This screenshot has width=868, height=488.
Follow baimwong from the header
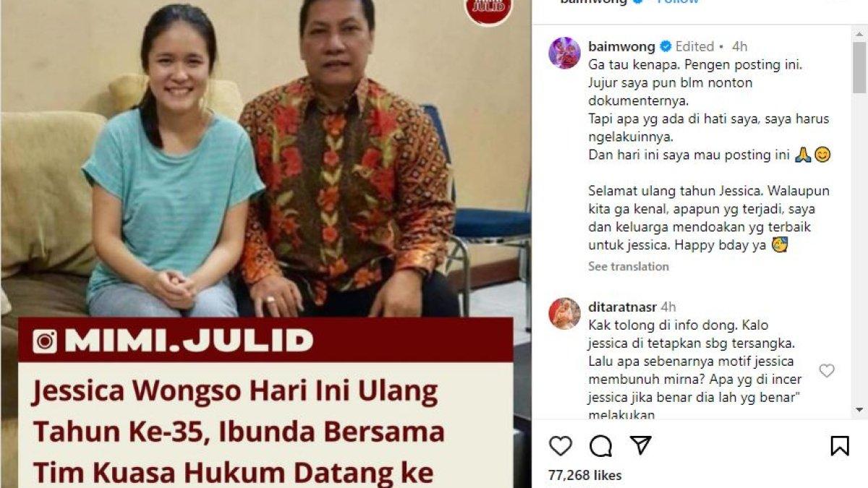tap(678, 2)
